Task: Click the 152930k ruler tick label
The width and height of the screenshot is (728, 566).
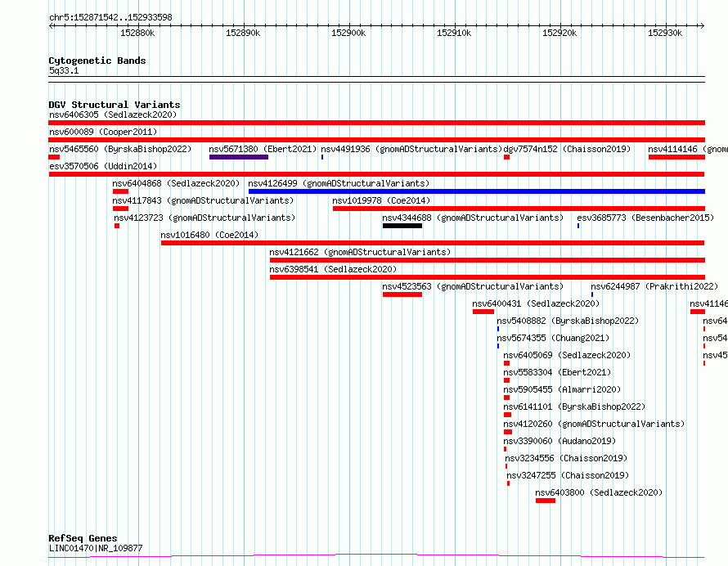Action: point(665,33)
